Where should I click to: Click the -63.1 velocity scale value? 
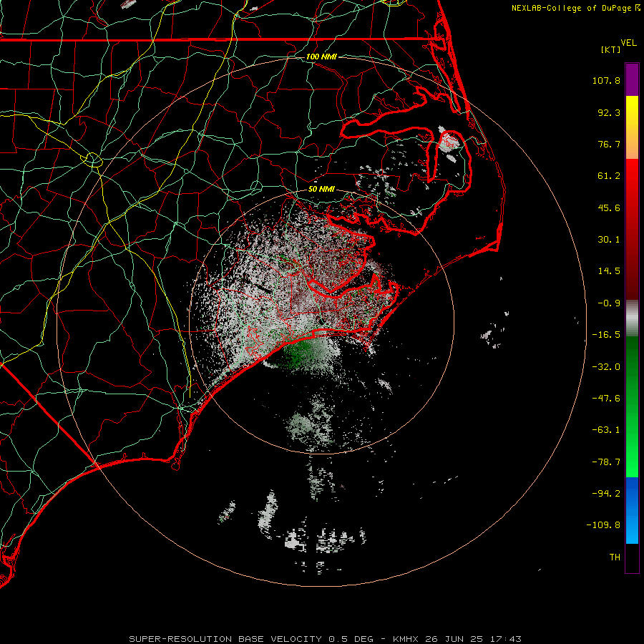tap(606, 430)
